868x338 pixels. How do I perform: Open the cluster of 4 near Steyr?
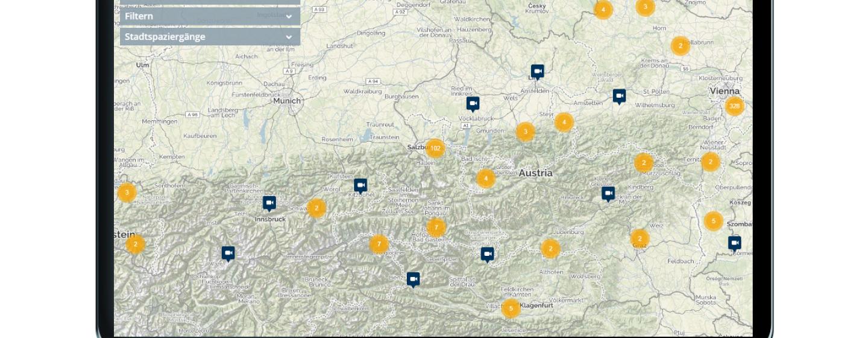point(564,123)
